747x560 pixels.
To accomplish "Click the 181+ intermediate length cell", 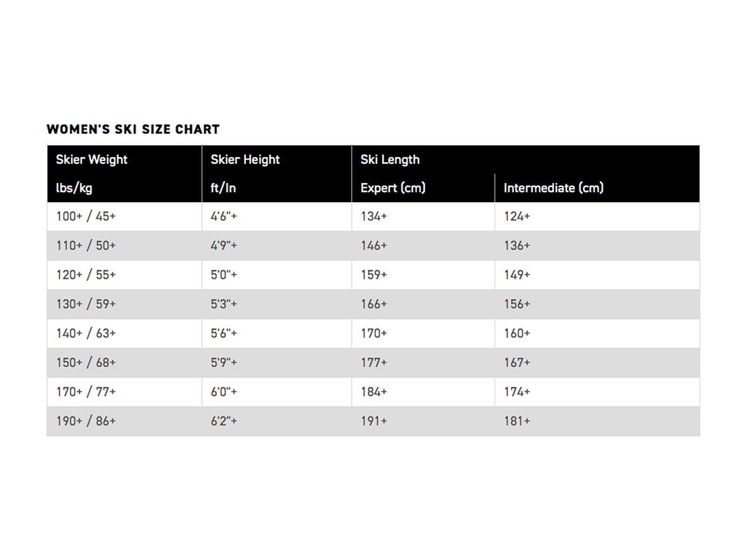I will coord(517,421).
